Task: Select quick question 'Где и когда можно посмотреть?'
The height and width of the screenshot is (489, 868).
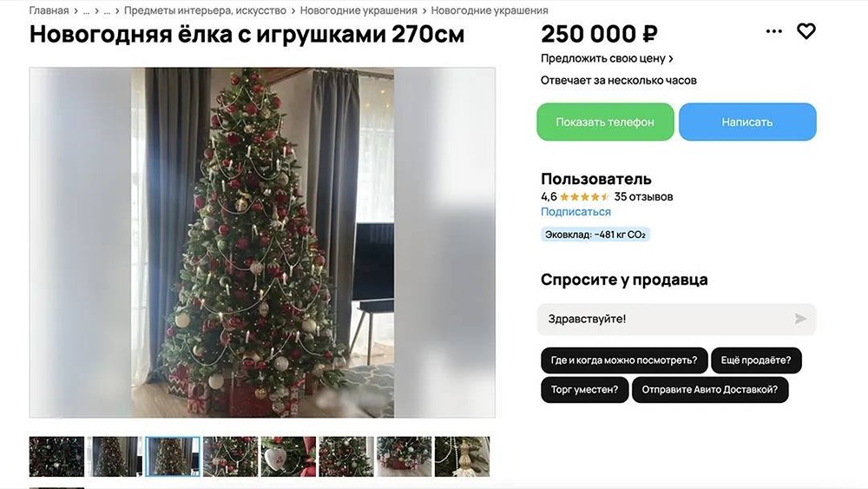Action: point(624,360)
